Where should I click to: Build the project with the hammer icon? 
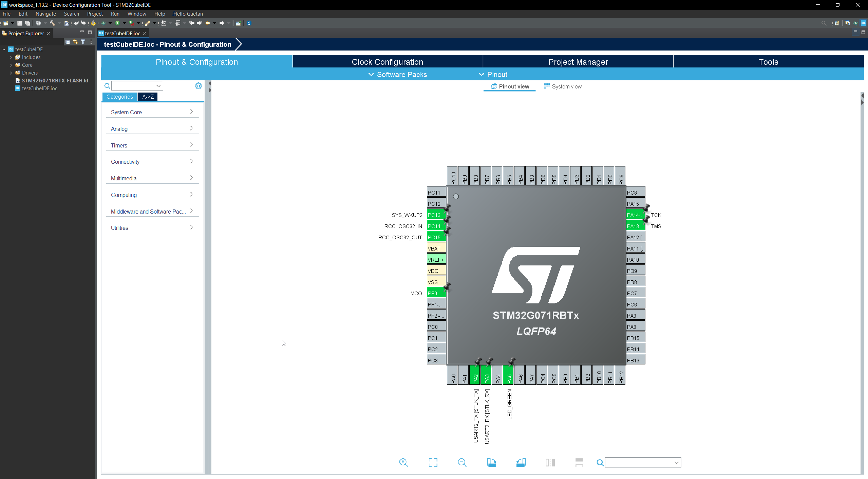pyautogui.click(x=53, y=23)
